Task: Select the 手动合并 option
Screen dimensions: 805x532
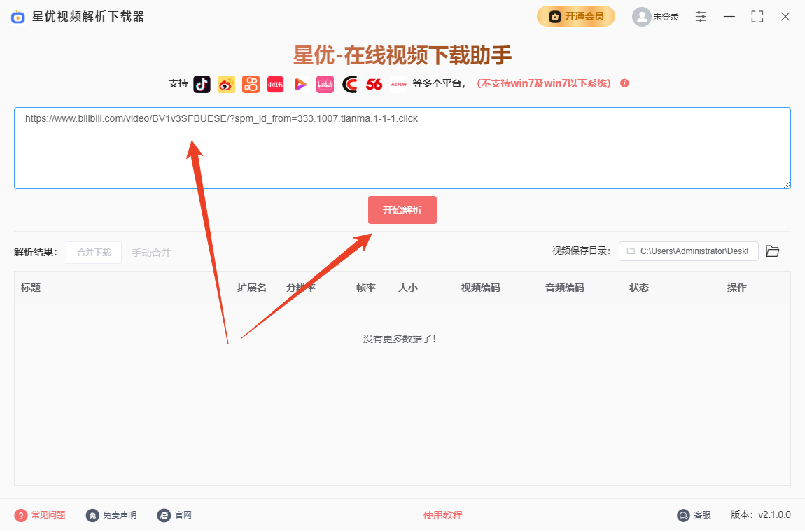Action: (151, 253)
